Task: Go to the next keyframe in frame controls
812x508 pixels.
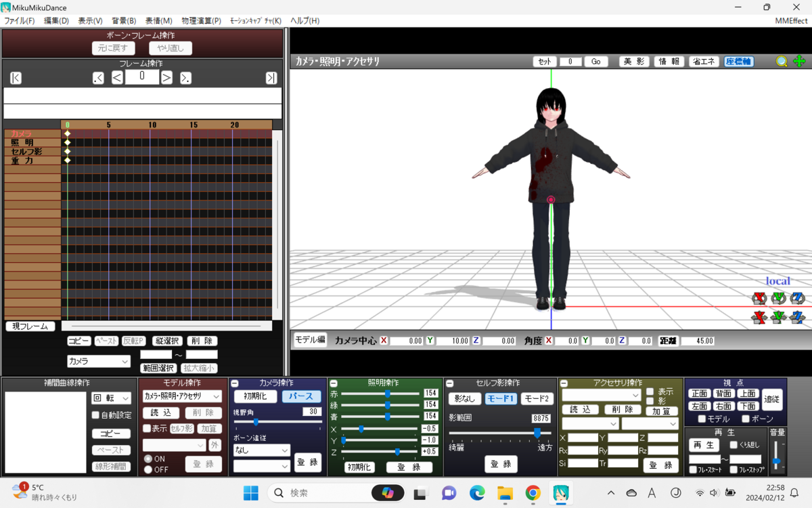Action: [185, 78]
